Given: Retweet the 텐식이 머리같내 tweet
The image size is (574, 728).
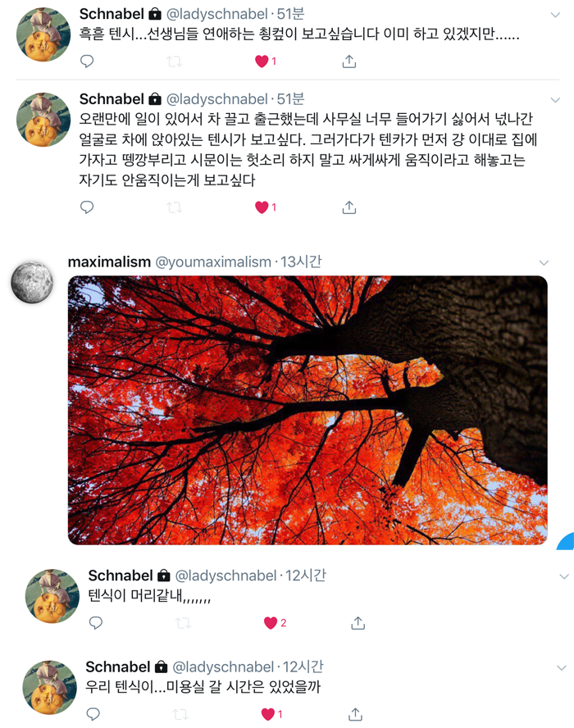Looking at the screenshot, I should (183, 622).
